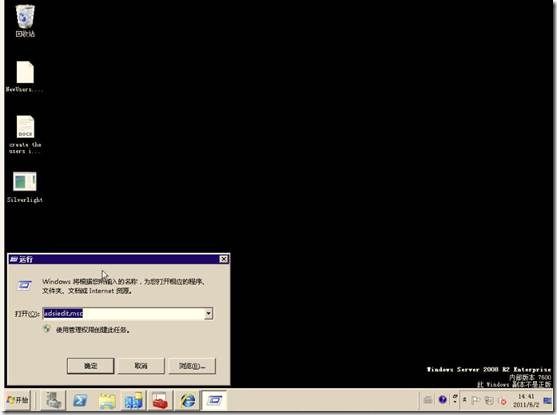Click the 浏览 (Browse) button in Run dialog
The width and height of the screenshot is (557, 415).
pos(192,366)
